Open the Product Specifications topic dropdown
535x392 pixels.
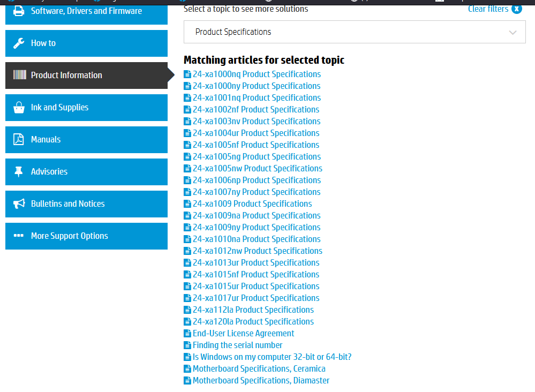point(355,32)
